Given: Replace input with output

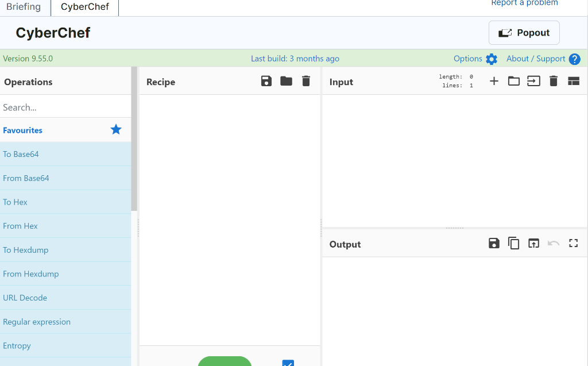Looking at the screenshot, I should pos(533,243).
